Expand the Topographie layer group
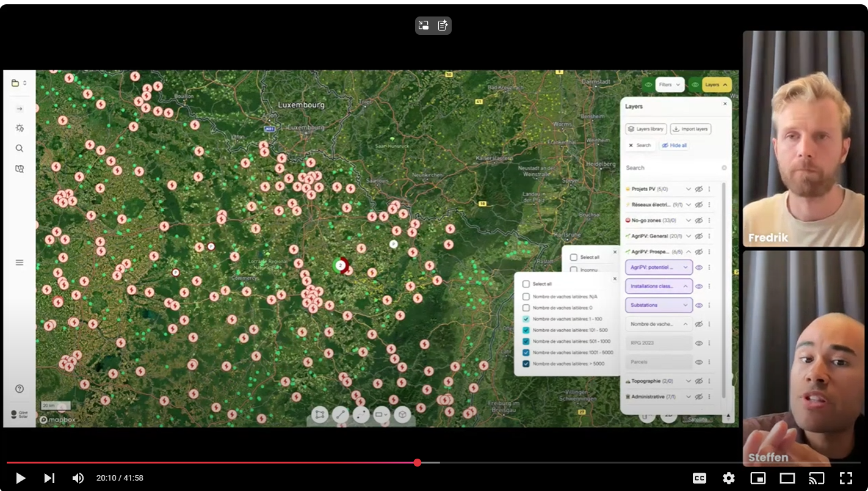The height and width of the screenshot is (491, 868). (x=689, y=381)
